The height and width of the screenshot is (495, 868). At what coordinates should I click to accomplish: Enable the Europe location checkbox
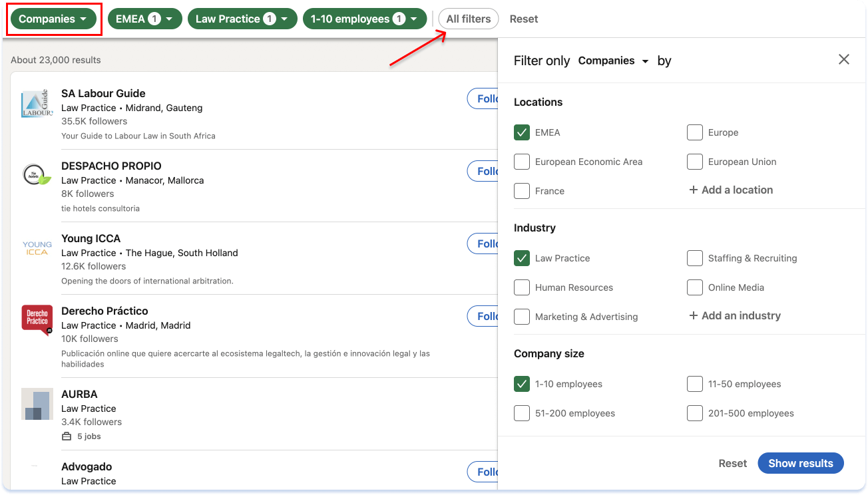click(694, 132)
